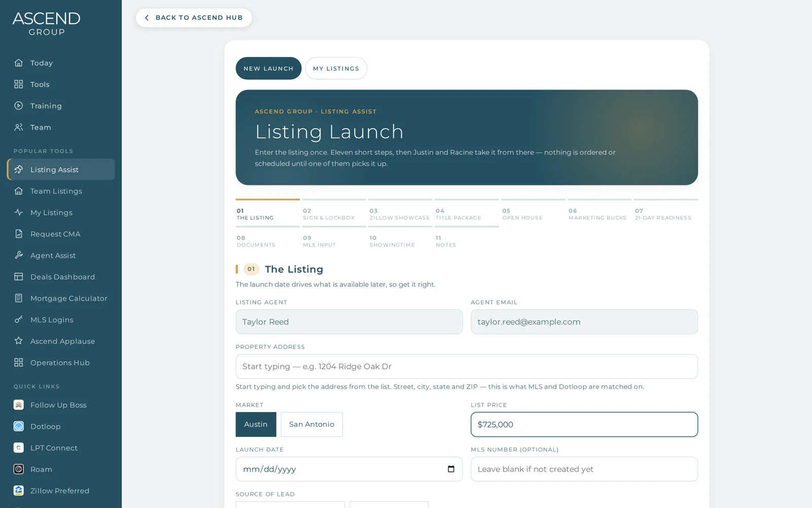Click the Dotloop logo icon
The width and height of the screenshot is (812, 508).
point(19,426)
